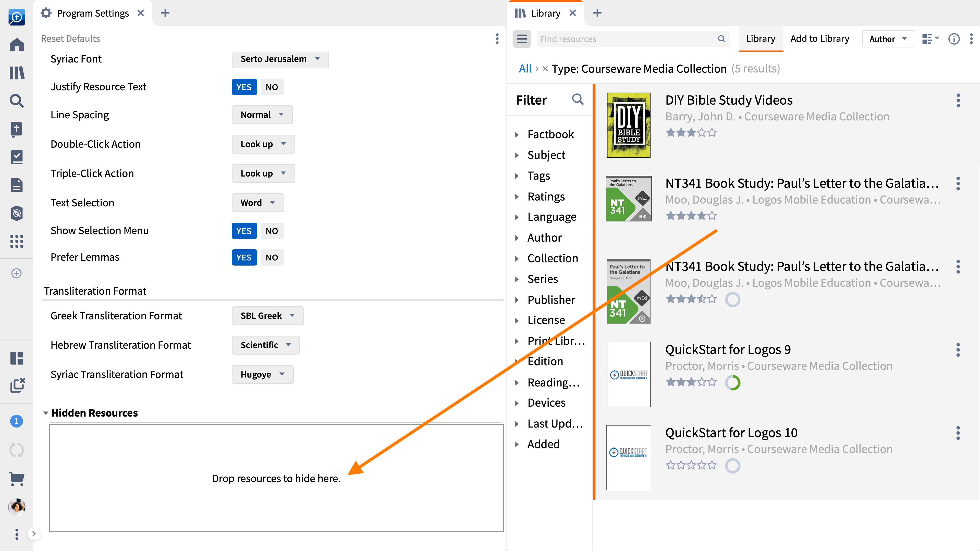980x551 pixels.
Task: Open notifications badge showing 1
Action: coord(16,421)
